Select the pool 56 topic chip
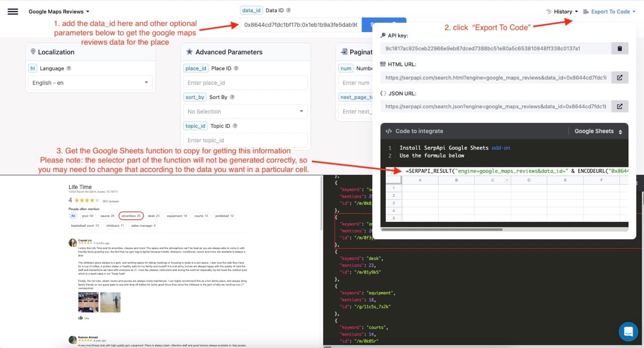This screenshot has width=644, height=348. point(88,216)
